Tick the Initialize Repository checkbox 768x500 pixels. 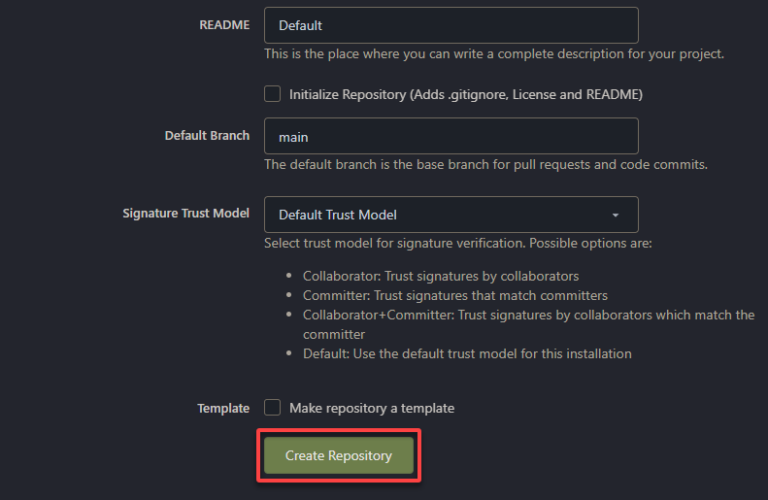(272, 94)
